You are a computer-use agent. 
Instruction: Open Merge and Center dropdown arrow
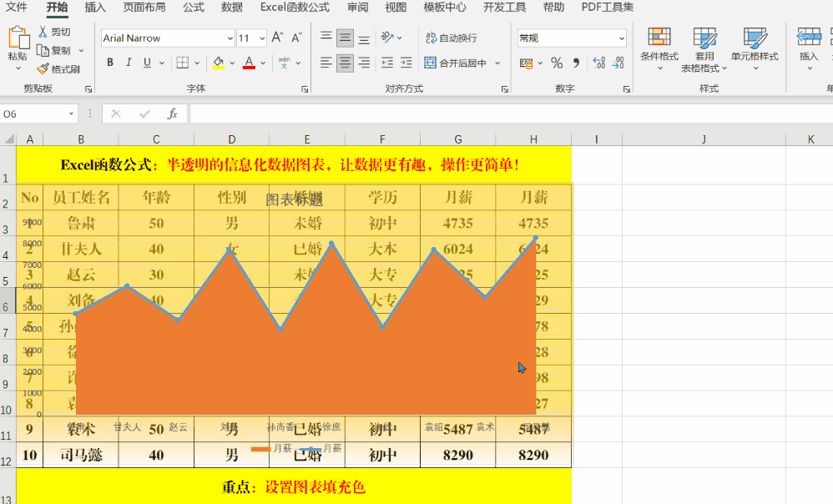497,63
